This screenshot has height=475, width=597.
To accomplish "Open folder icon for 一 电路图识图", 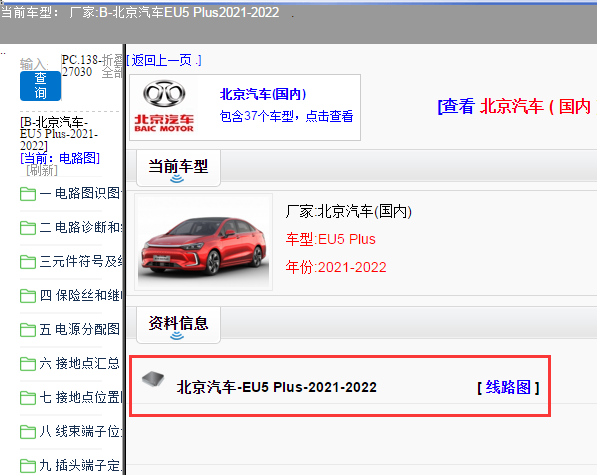I will 28,194.
